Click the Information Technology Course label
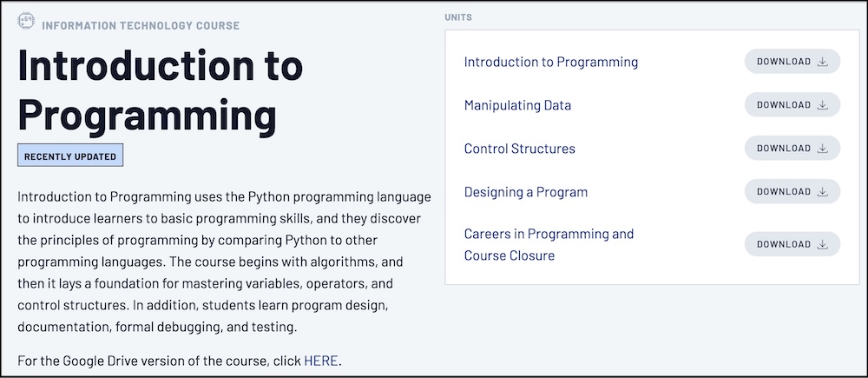Image resolution: width=868 pixels, height=378 pixels. coord(140,25)
